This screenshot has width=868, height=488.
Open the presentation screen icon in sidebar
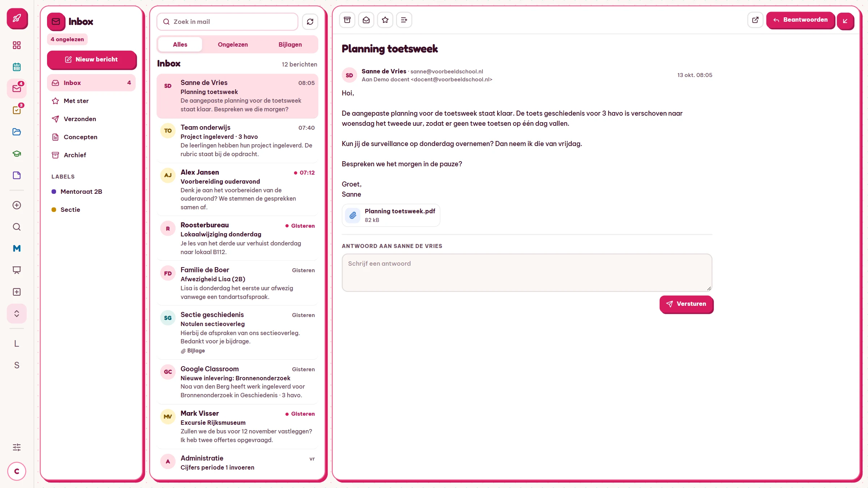[17, 270]
